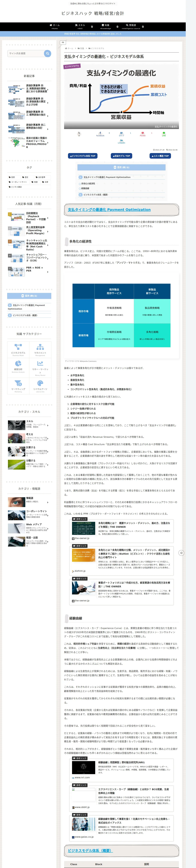
Task: Open the マネー・マーケット subcategory tile
Action: point(40,368)
